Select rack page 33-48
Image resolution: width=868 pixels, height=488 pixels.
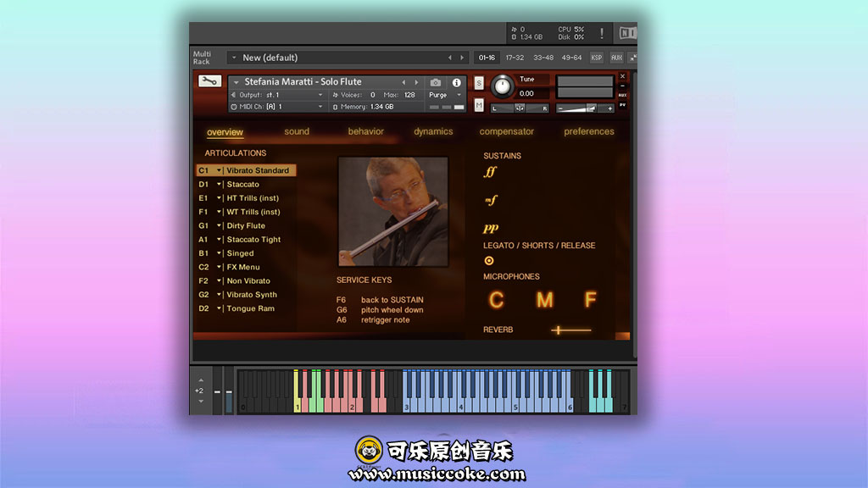click(x=543, y=58)
